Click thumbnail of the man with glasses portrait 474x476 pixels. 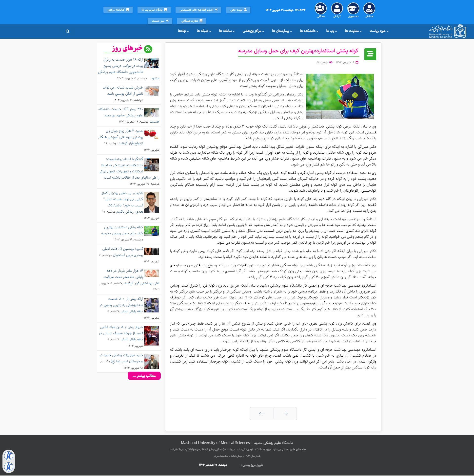(x=151, y=202)
